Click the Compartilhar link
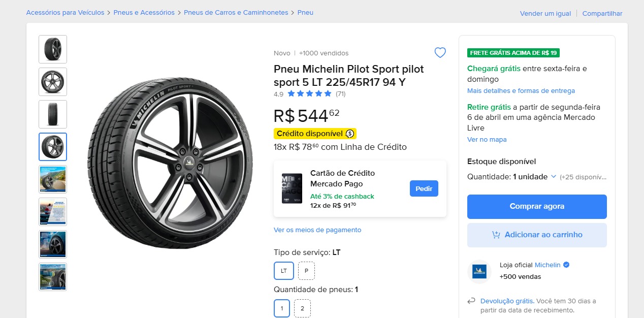The height and width of the screenshot is (318, 644). click(602, 14)
